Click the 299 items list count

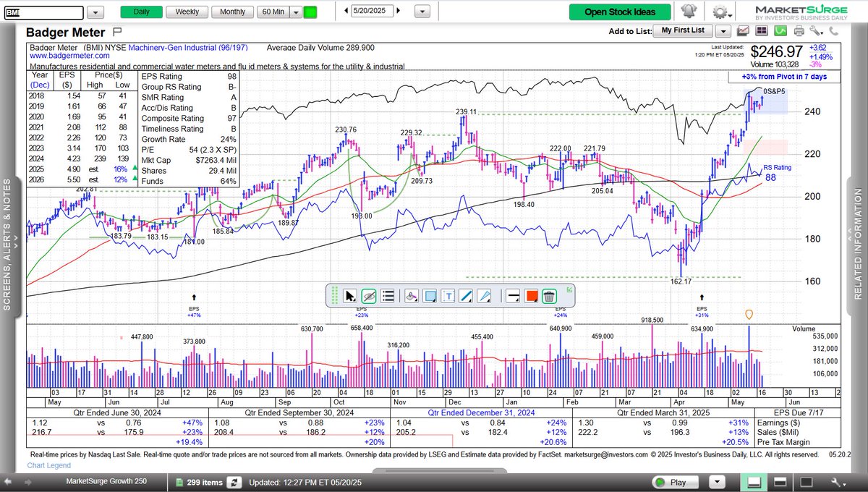pyautogui.click(x=204, y=483)
